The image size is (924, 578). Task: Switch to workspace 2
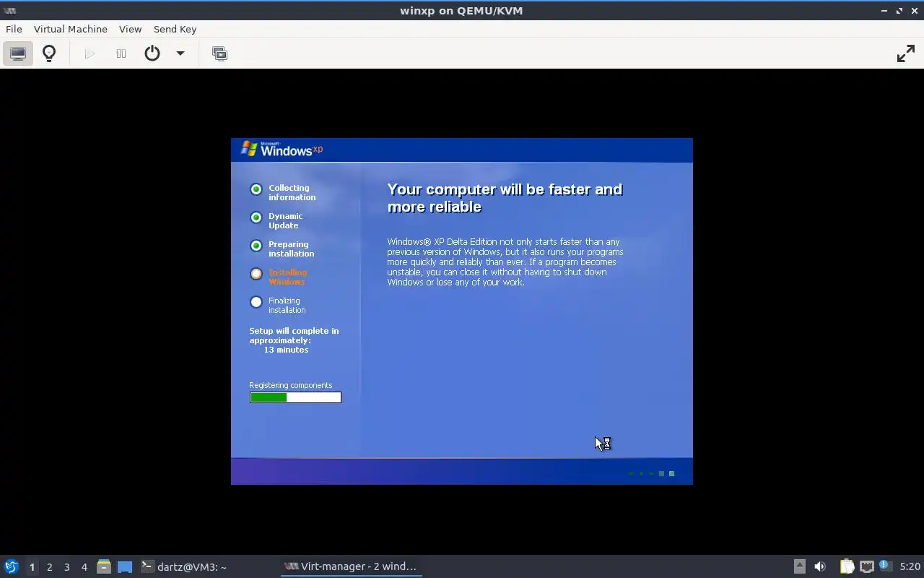(x=49, y=567)
